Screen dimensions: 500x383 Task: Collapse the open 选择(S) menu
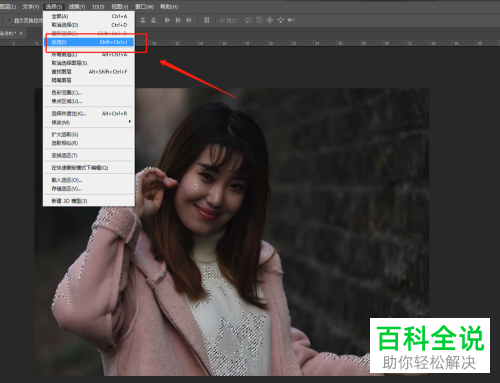coord(54,7)
